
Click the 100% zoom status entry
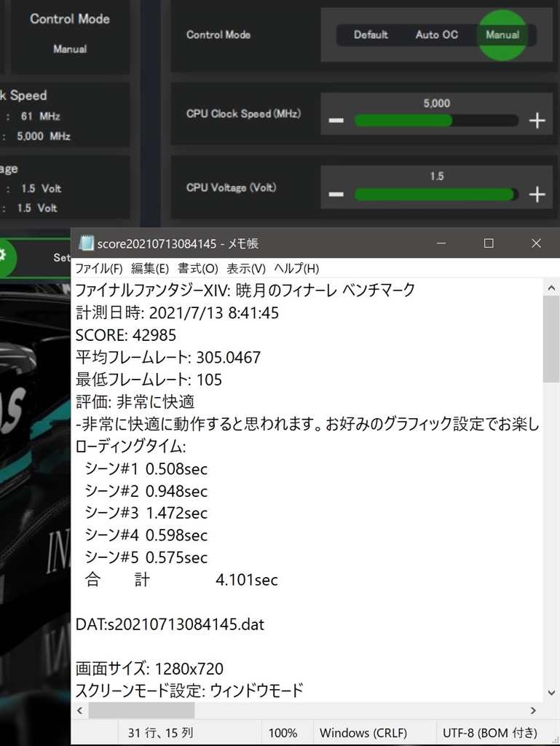(283, 733)
